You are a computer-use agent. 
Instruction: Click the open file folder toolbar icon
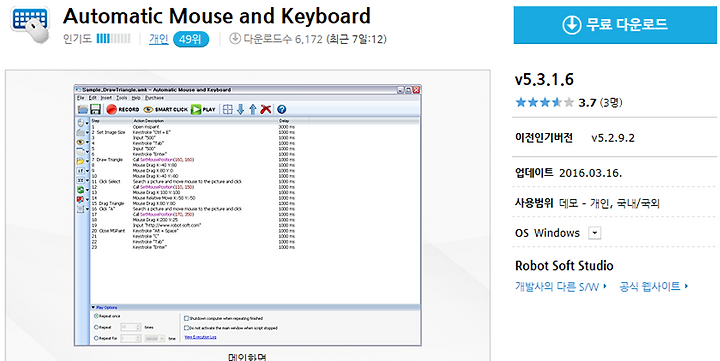[x=83, y=109]
